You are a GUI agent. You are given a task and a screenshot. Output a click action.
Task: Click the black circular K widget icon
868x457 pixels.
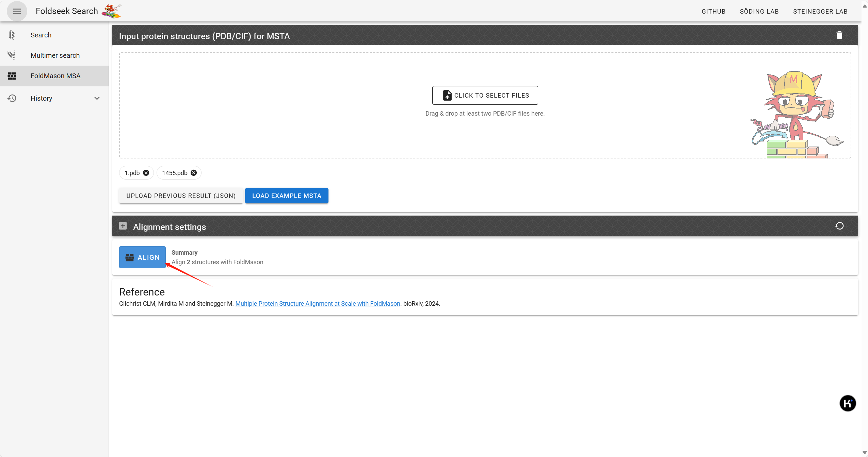coord(847,403)
